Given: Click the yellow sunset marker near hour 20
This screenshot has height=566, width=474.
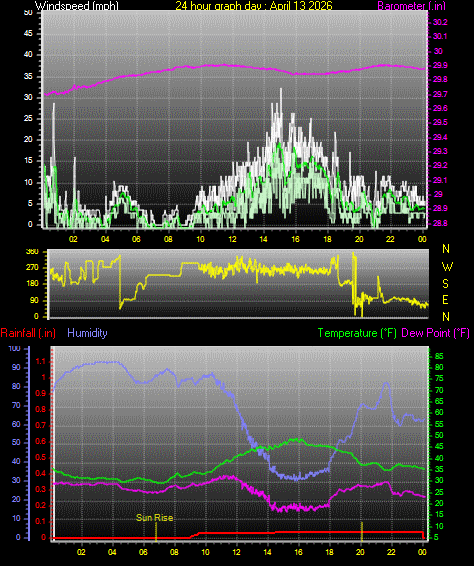Looking at the screenshot, I should (x=362, y=531).
